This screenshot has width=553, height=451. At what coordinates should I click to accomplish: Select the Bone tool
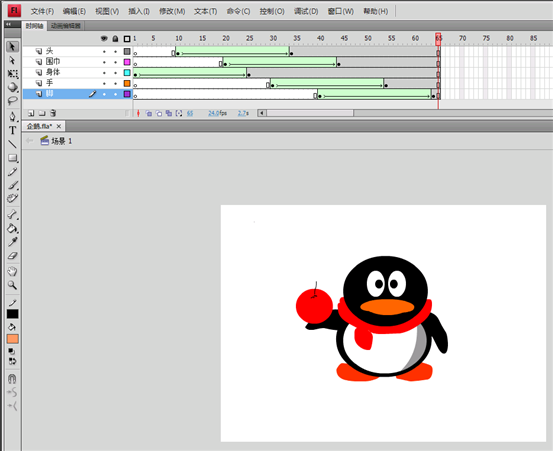(x=12, y=214)
